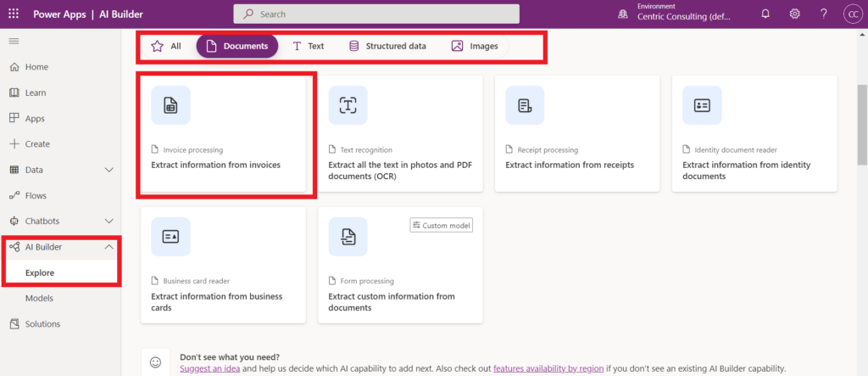Open settings via the gear icon
The width and height of the screenshot is (868, 376).
[x=794, y=14]
